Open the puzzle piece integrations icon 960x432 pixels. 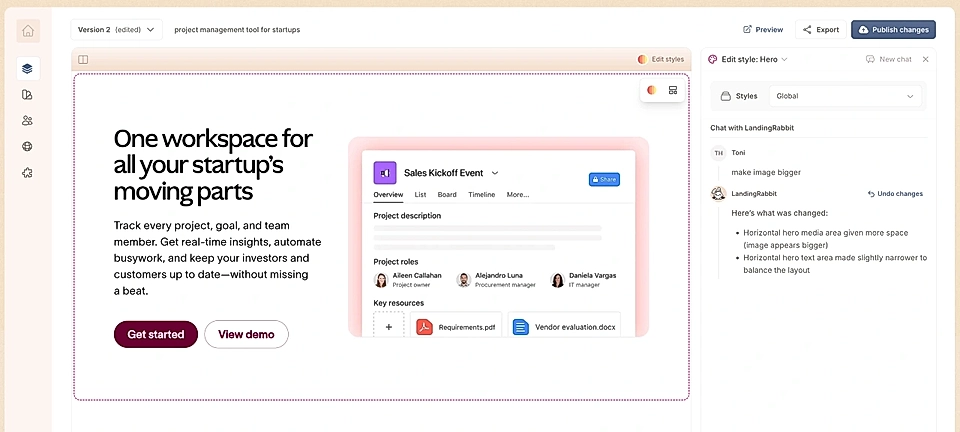pyautogui.click(x=27, y=172)
